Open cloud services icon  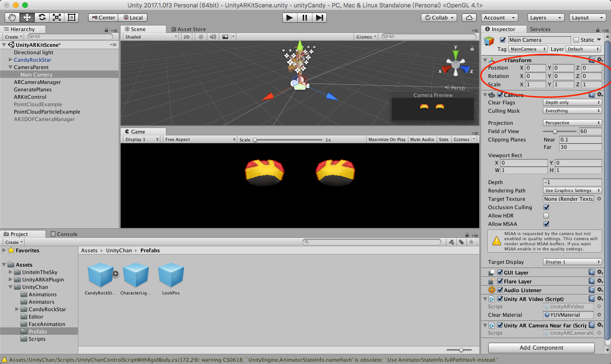[469, 18]
